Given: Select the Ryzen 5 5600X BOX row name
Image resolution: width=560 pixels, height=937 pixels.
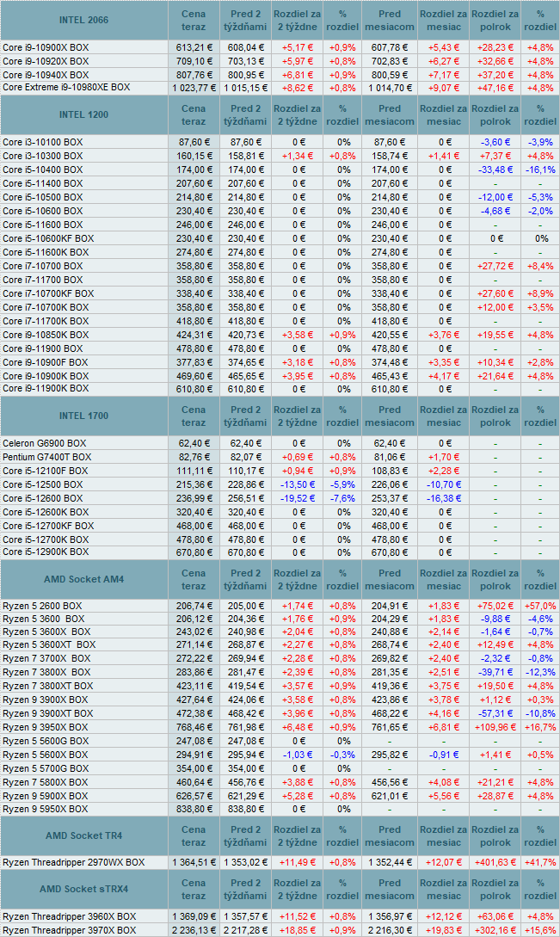Looking at the screenshot, I should 46,755.
